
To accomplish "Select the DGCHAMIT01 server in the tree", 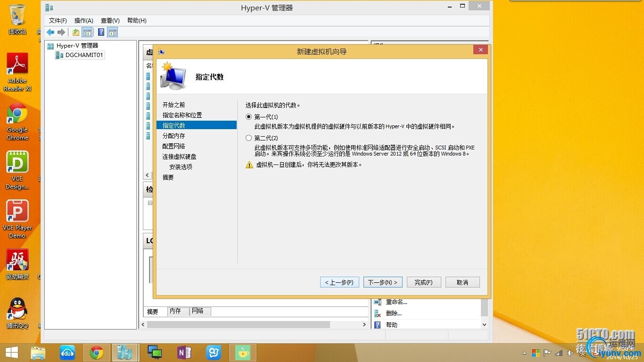I will pyautogui.click(x=84, y=55).
